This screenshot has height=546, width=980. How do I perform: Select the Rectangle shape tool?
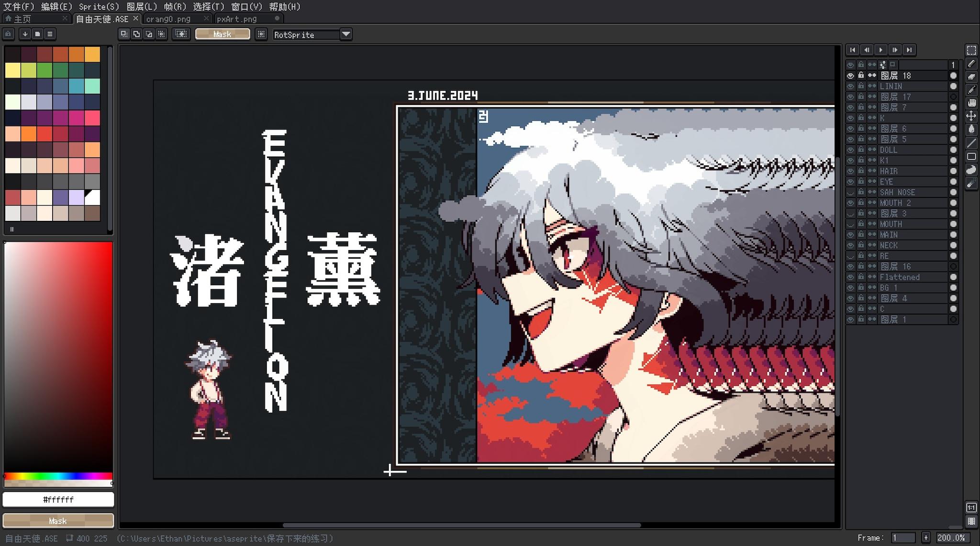(971, 156)
